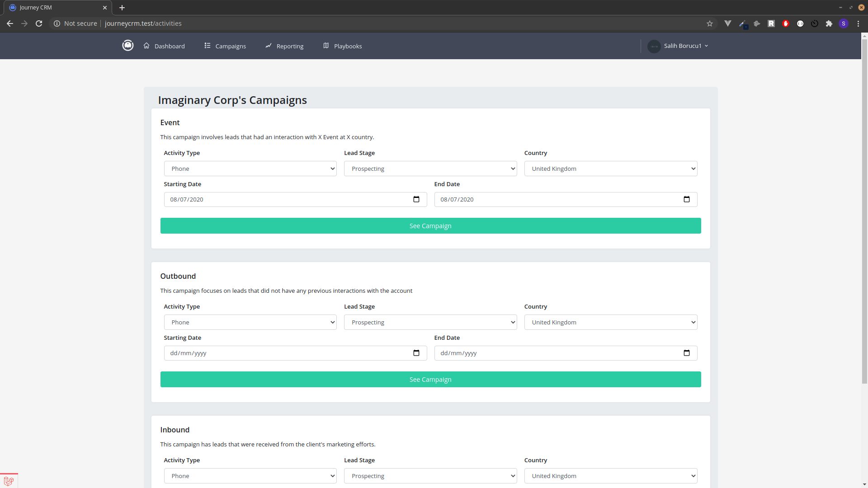This screenshot has width=868, height=488.
Task: Open the Event Lead Stage dropdown
Action: pyautogui.click(x=430, y=169)
